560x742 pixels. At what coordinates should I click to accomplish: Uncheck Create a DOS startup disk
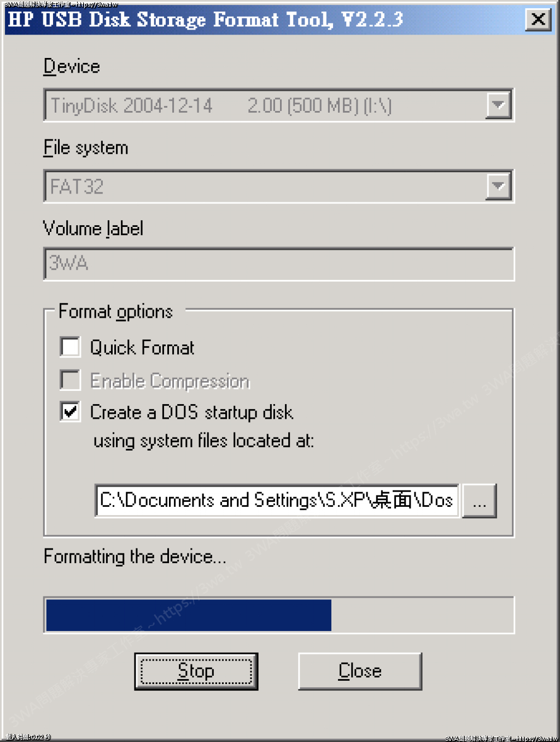tap(71, 412)
